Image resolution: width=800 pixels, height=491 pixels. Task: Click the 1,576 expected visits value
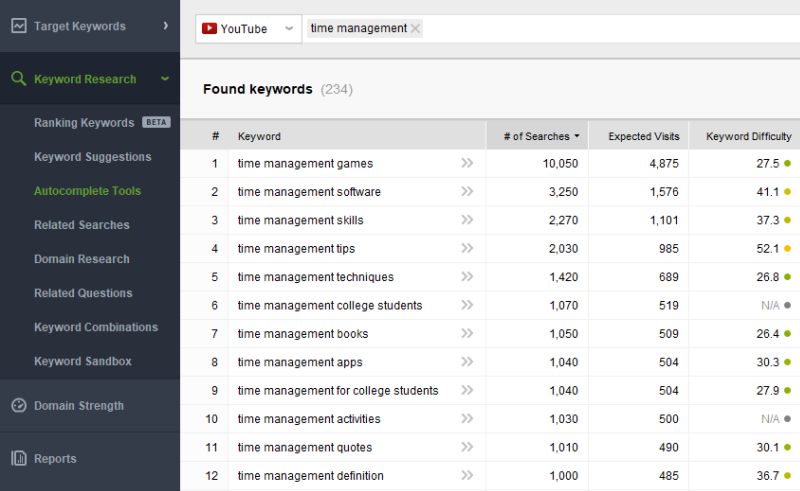664,192
